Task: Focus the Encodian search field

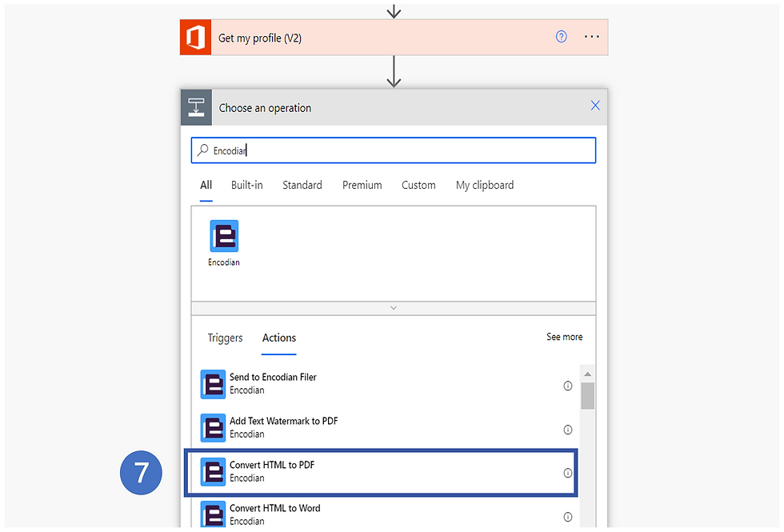Action: click(394, 150)
